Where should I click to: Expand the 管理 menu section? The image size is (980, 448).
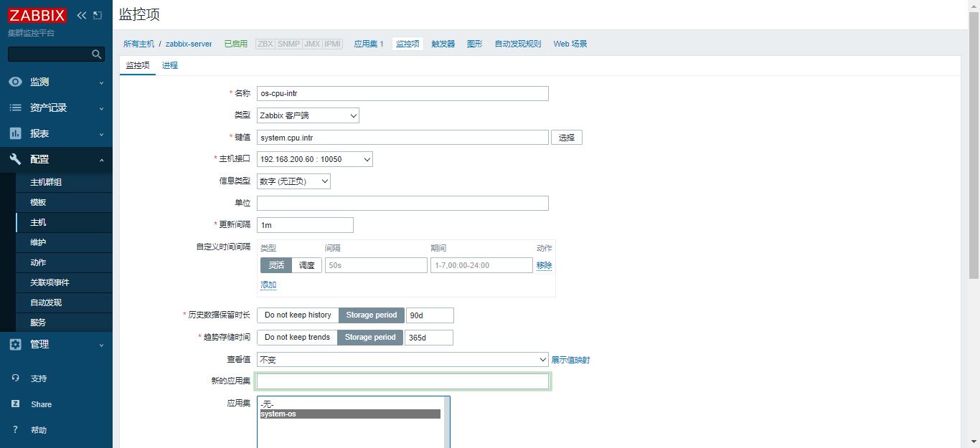coord(56,344)
